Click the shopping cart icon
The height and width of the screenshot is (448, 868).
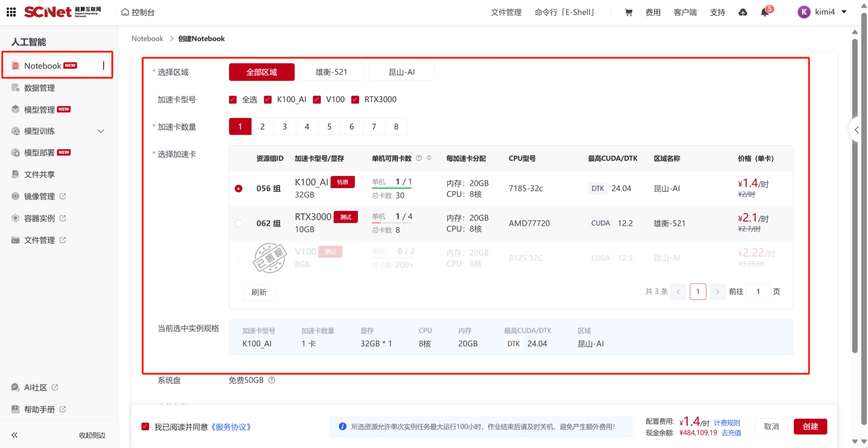[628, 12]
